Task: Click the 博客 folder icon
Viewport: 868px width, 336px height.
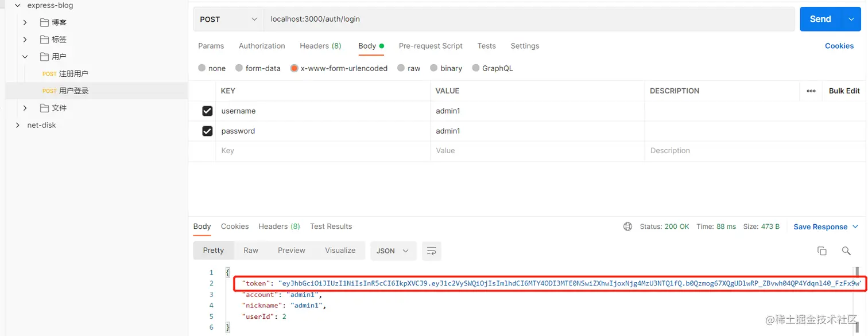Action: click(44, 22)
